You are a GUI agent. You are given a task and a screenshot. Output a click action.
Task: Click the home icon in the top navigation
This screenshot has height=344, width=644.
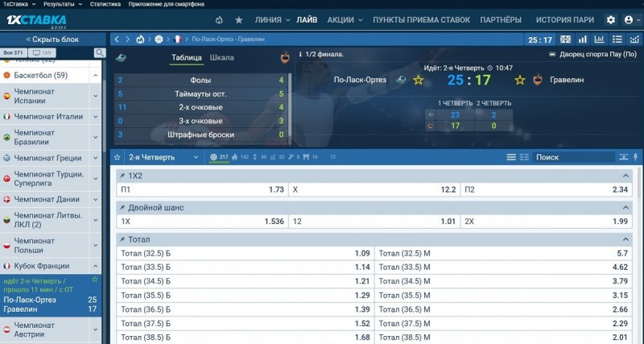click(x=219, y=19)
